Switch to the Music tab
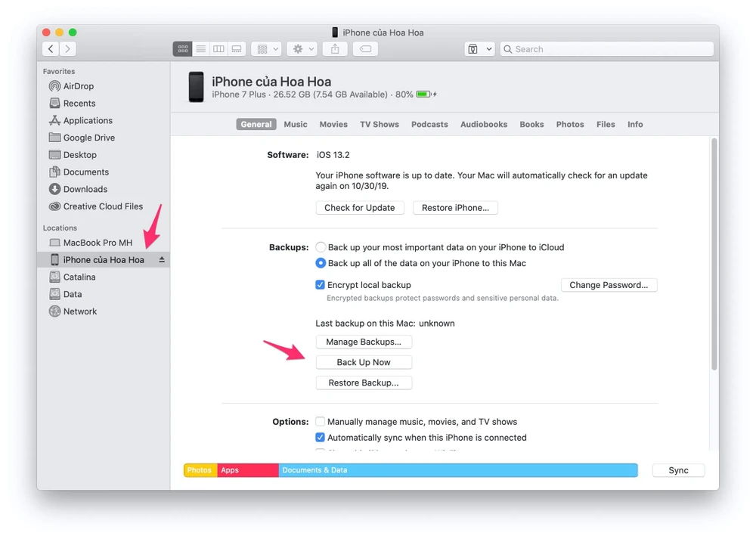The width and height of the screenshot is (756, 539). 296,125
